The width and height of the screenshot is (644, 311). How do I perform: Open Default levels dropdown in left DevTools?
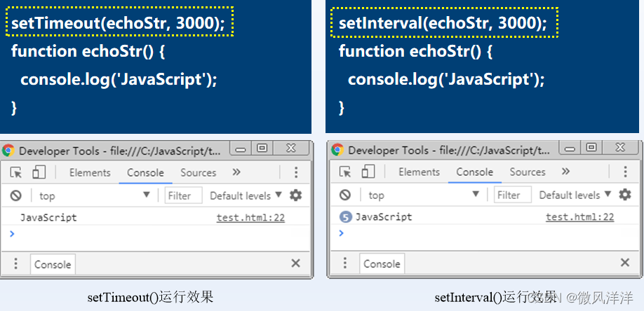[246, 195]
